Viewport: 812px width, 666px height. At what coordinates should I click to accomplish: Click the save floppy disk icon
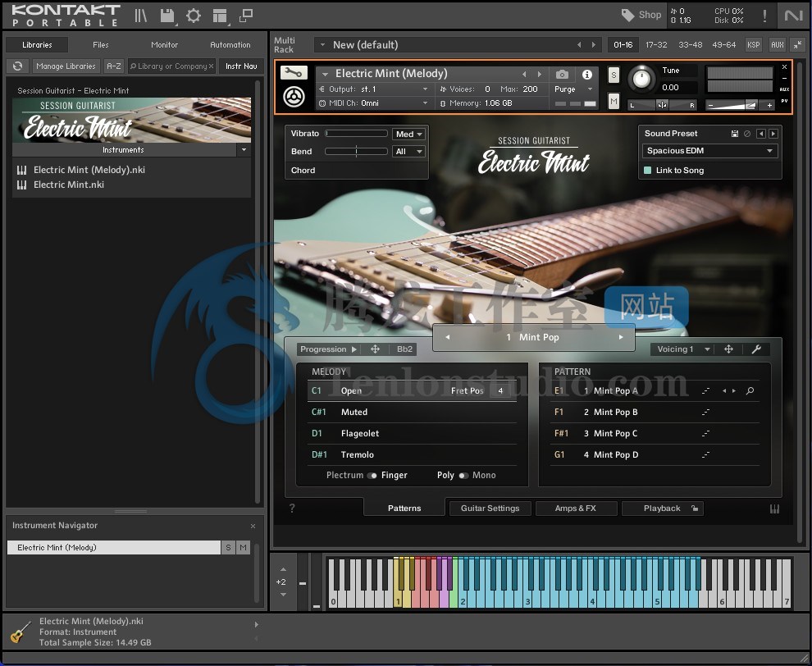pyautogui.click(x=167, y=16)
